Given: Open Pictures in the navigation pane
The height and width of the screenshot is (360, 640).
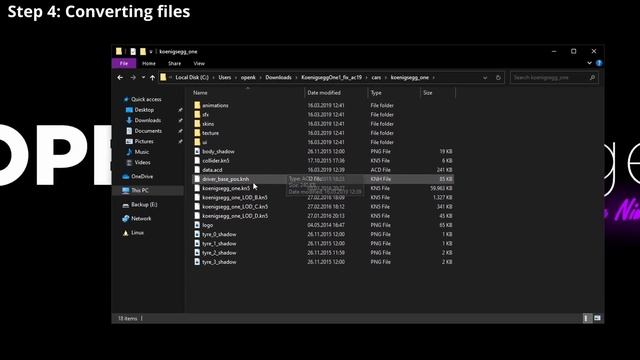Looking at the screenshot, I should coord(144,141).
